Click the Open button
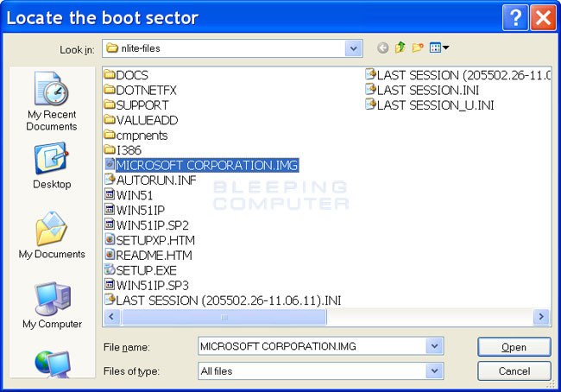Screen dimensions: 561x392 (514, 346)
